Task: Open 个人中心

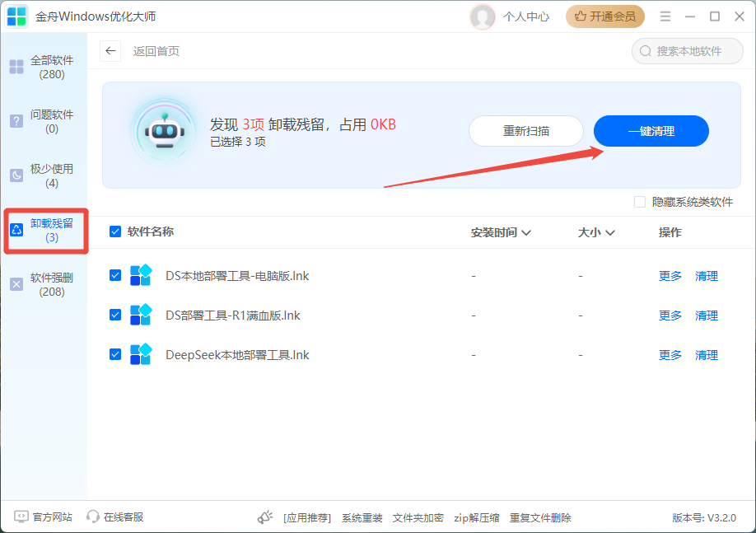Action: 526,16
